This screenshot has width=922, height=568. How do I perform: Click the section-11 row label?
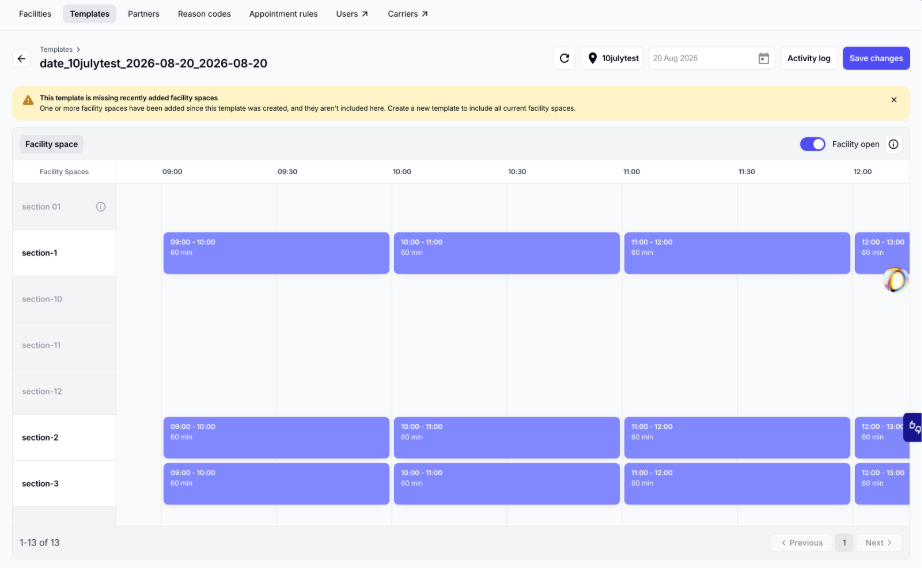(x=41, y=345)
